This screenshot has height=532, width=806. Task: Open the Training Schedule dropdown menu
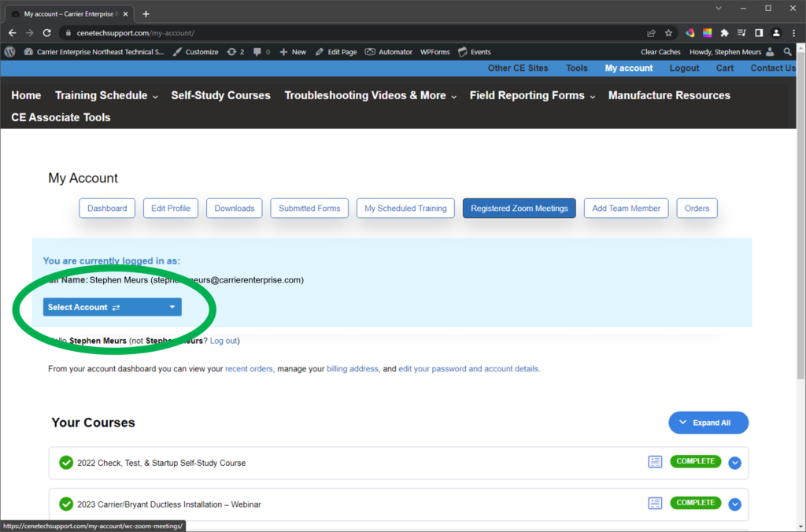pos(106,95)
